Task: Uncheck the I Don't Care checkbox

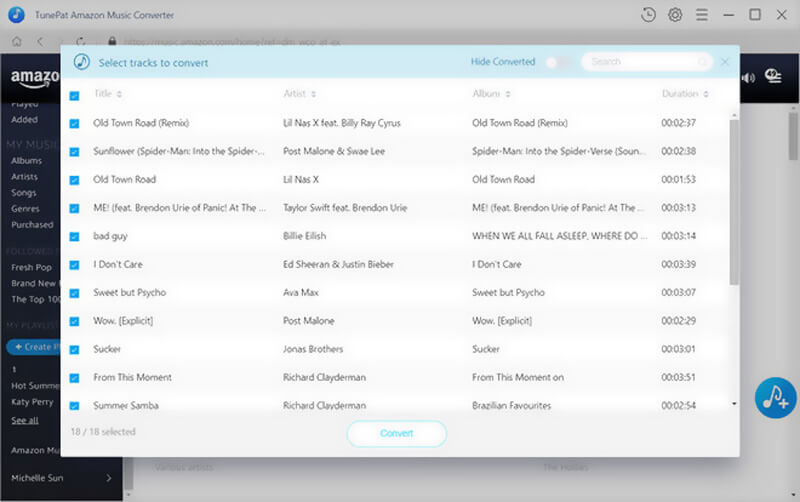Action: click(x=74, y=265)
